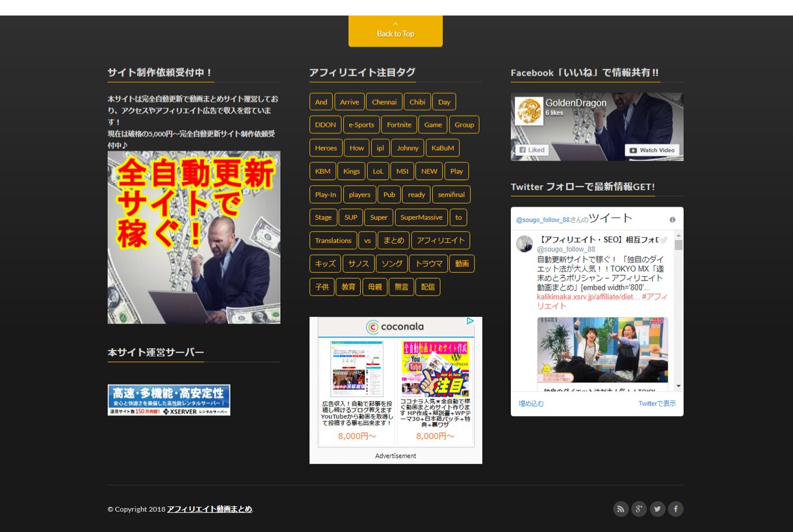This screenshot has height=532, width=793.
Task: Click the '配信' tag
Action: point(428,286)
